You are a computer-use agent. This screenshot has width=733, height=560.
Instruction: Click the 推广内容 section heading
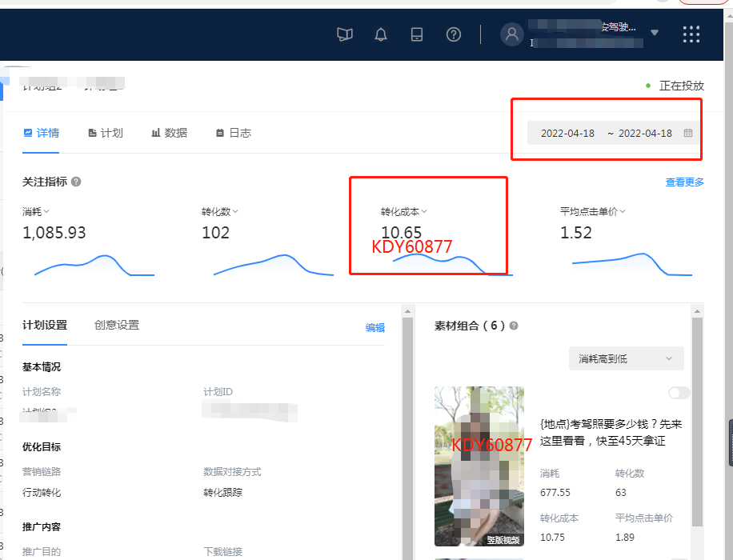tap(42, 527)
